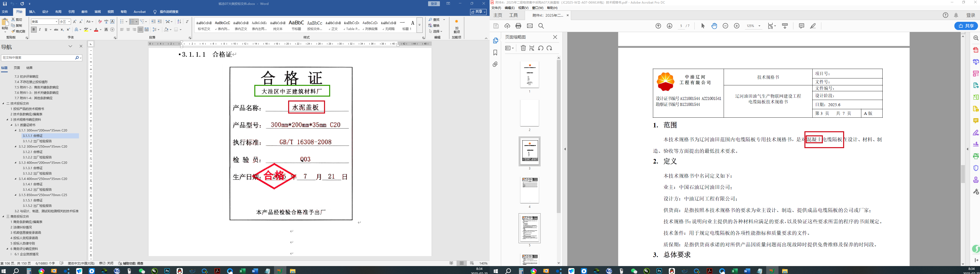Apply yellow text highlight color in Word
Viewport: 980px width, 274px height.
pos(86,30)
